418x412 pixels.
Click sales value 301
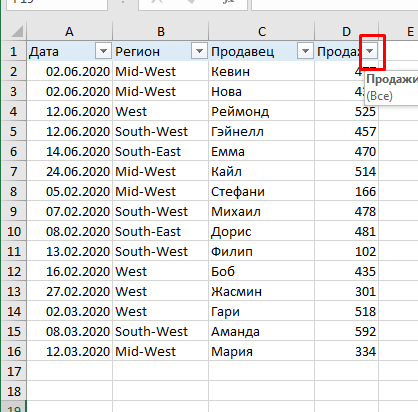(x=346, y=292)
